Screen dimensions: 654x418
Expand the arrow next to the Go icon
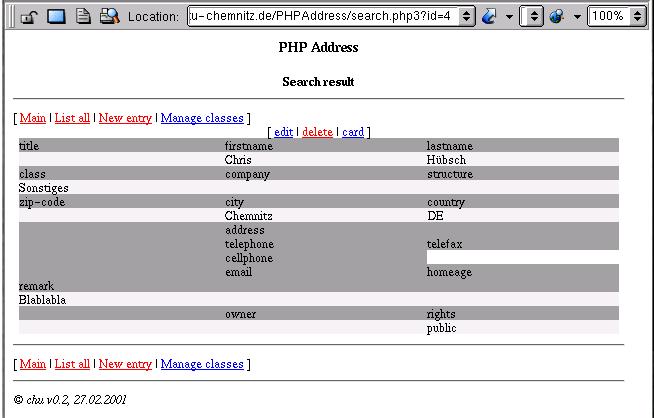point(509,17)
